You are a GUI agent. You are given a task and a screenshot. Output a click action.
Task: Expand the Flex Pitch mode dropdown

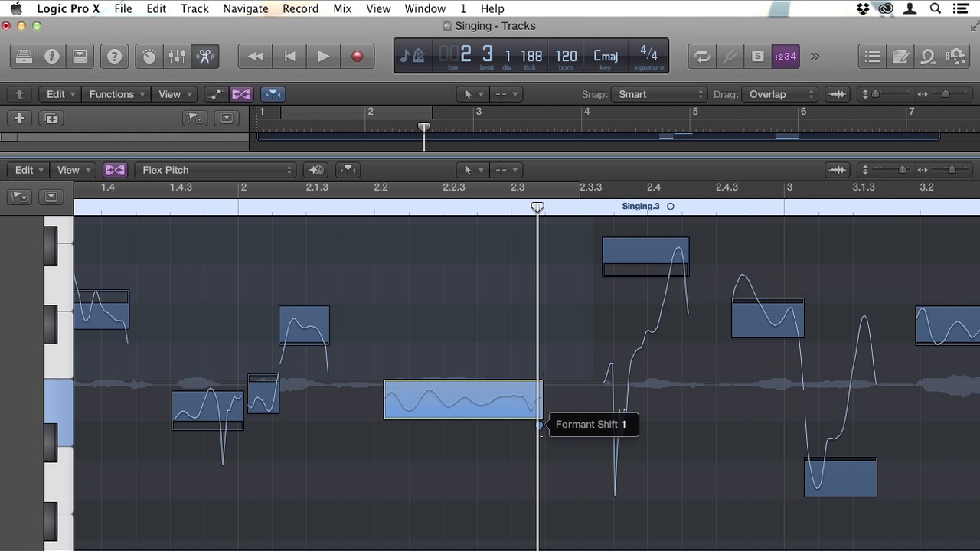[215, 170]
